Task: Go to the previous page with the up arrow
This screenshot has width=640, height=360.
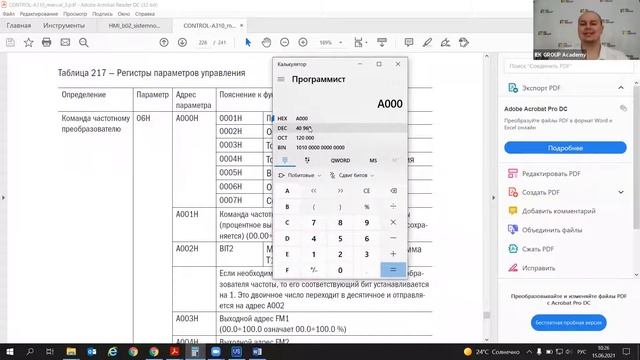Action: tap(164, 42)
